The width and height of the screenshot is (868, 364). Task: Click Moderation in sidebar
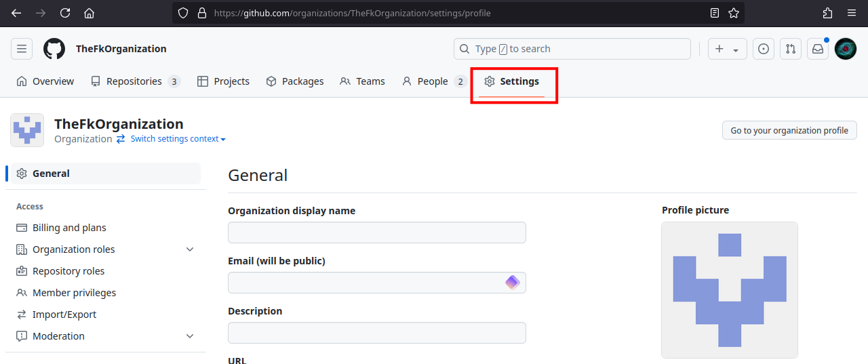pos(59,336)
